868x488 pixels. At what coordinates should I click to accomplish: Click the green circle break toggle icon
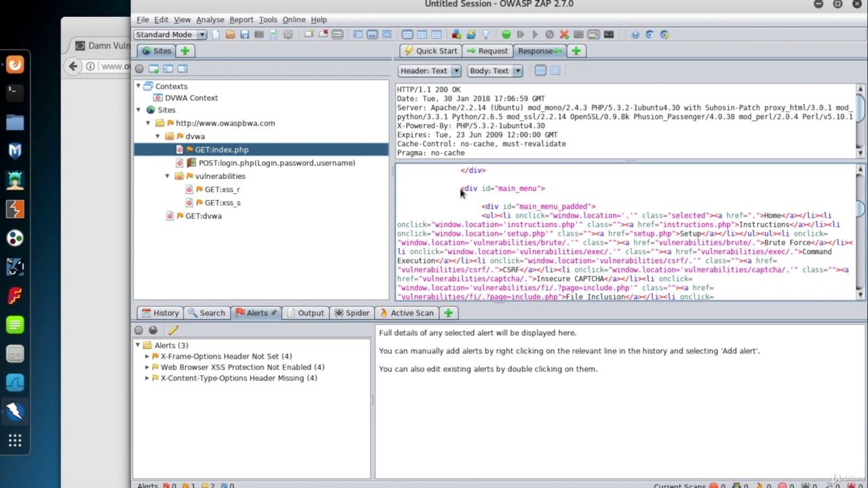506,35
